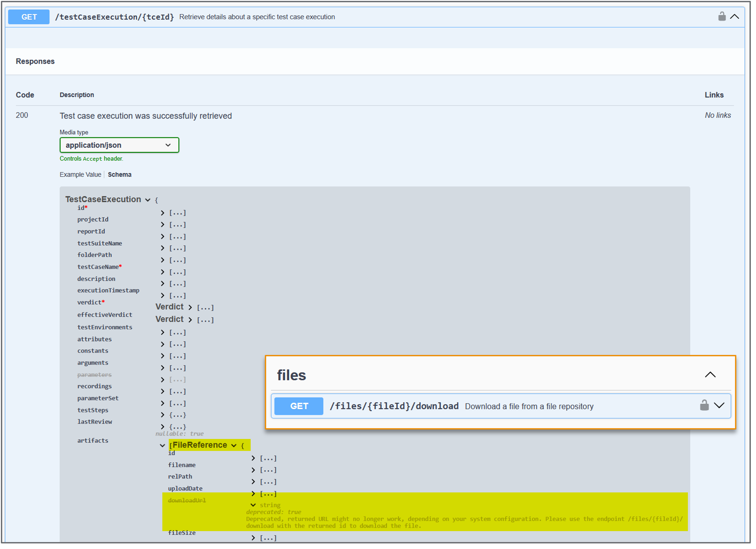
Task: Collapse the highlighted FileReference model
Action: (234, 445)
